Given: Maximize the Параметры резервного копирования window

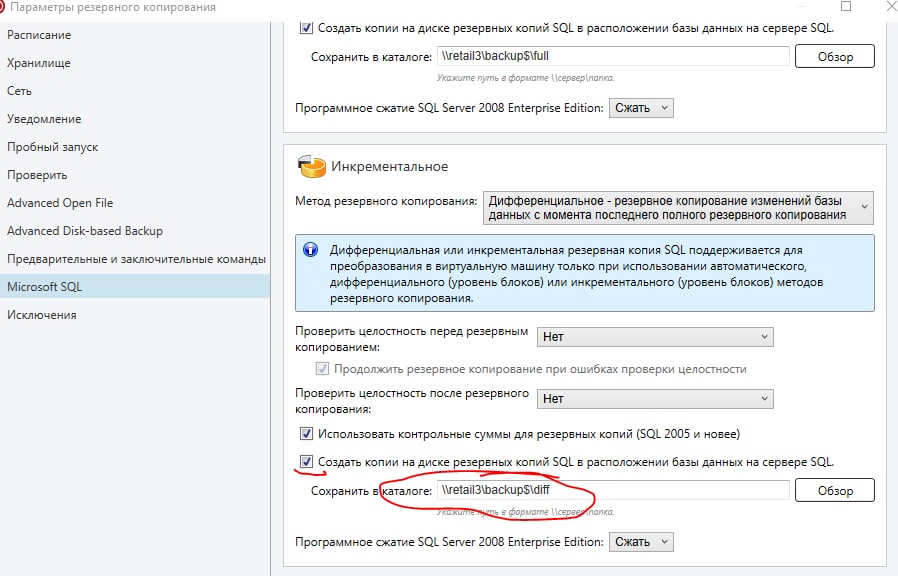Looking at the screenshot, I should tap(846, 6).
